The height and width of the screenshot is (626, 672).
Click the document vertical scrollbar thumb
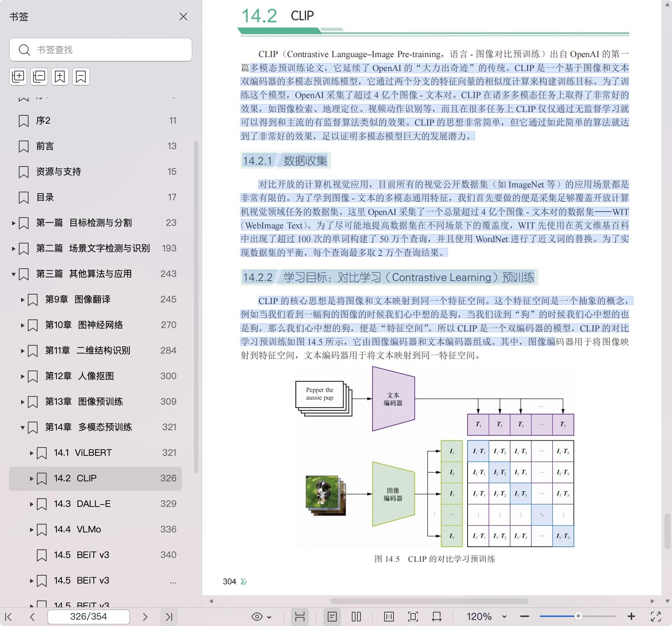coord(667,531)
